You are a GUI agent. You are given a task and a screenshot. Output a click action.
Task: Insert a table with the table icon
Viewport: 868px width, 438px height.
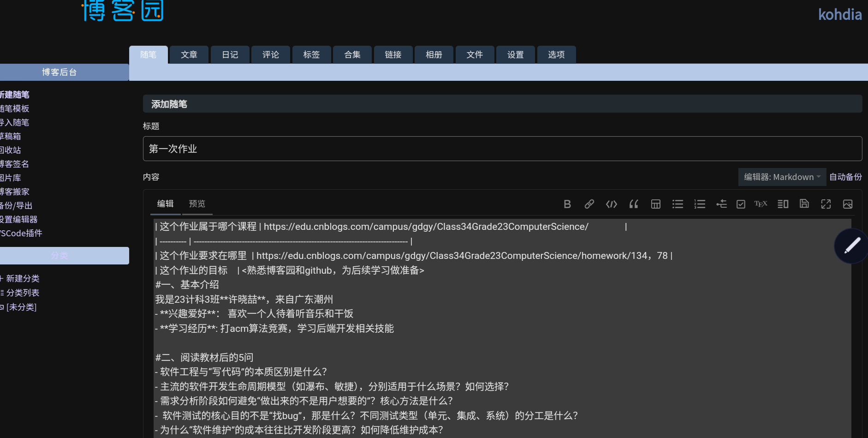coord(655,204)
